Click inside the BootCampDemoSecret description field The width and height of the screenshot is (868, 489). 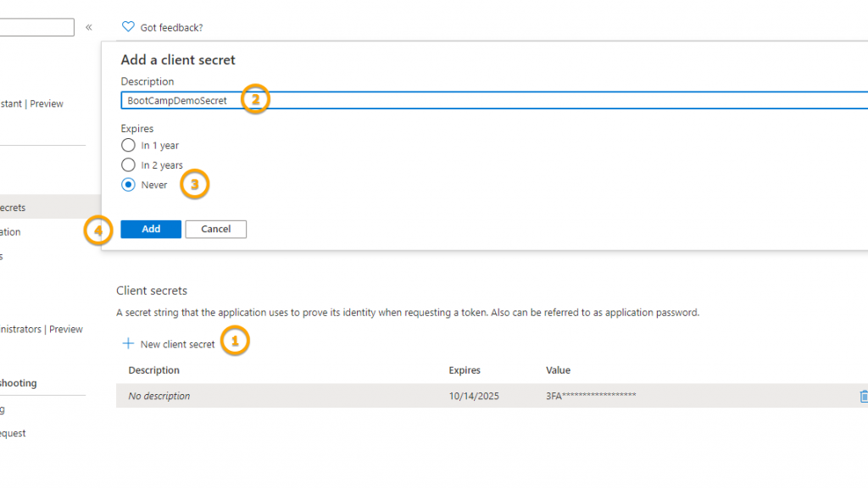(254, 100)
